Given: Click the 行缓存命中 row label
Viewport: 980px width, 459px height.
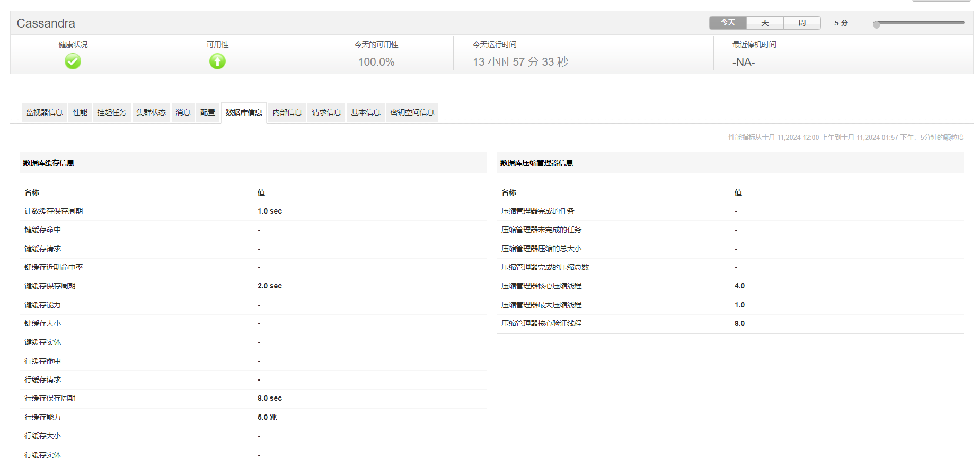Looking at the screenshot, I should [42, 361].
